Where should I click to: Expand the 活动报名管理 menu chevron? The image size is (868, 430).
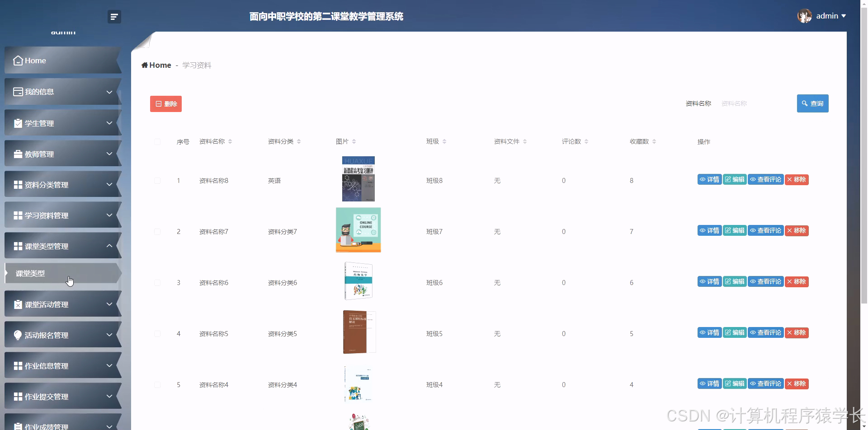click(109, 335)
